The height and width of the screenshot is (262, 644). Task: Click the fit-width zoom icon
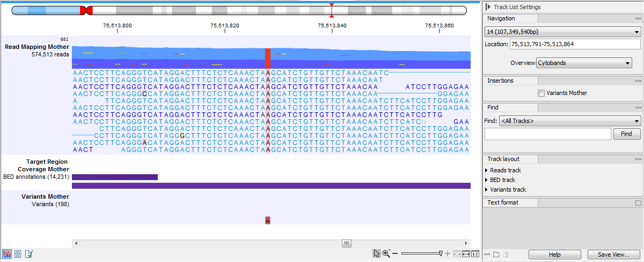pos(466,254)
